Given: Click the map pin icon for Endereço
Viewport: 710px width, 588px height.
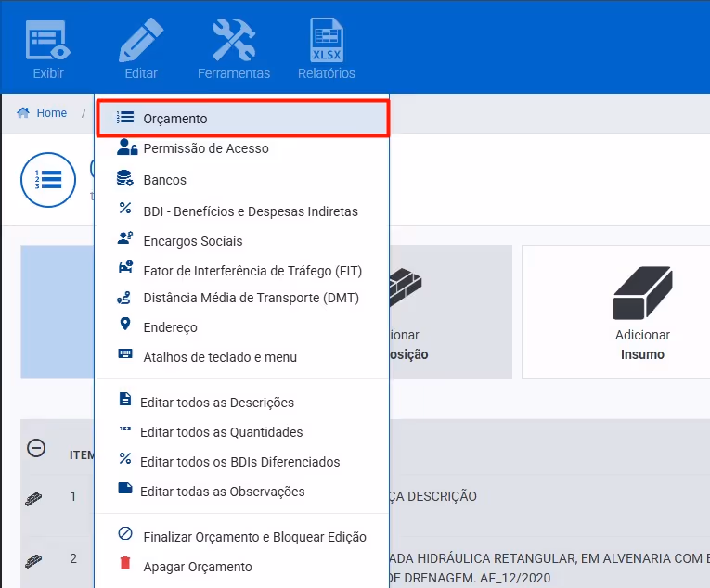Looking at the screenshot, I should (x=125, y=324).
